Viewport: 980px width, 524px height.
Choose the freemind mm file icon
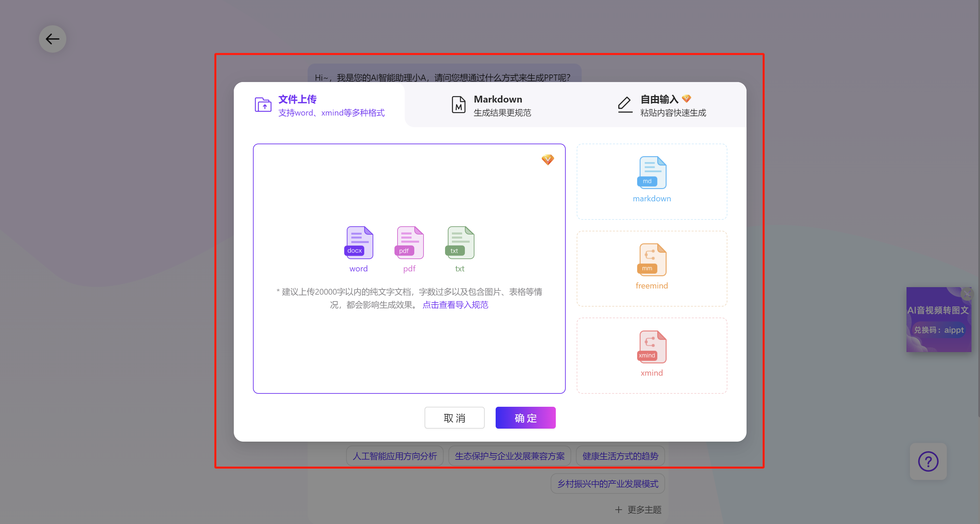(x=652, y=260)
